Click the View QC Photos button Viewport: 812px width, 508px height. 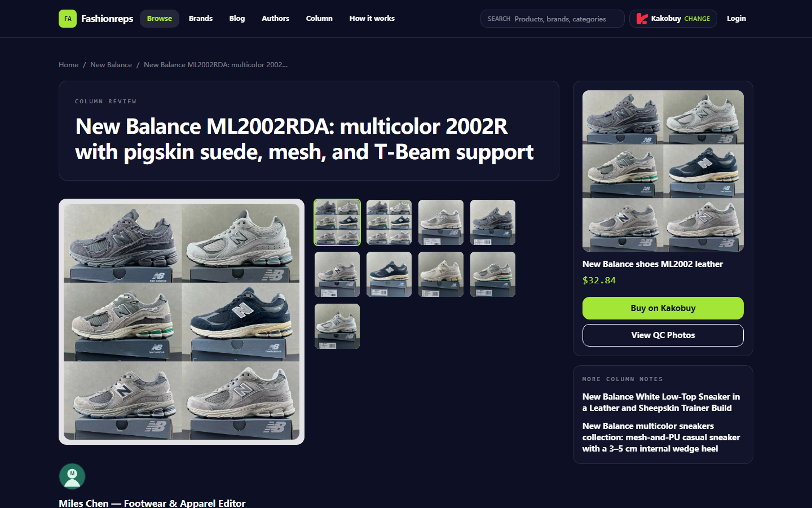(x=663, y=335)
